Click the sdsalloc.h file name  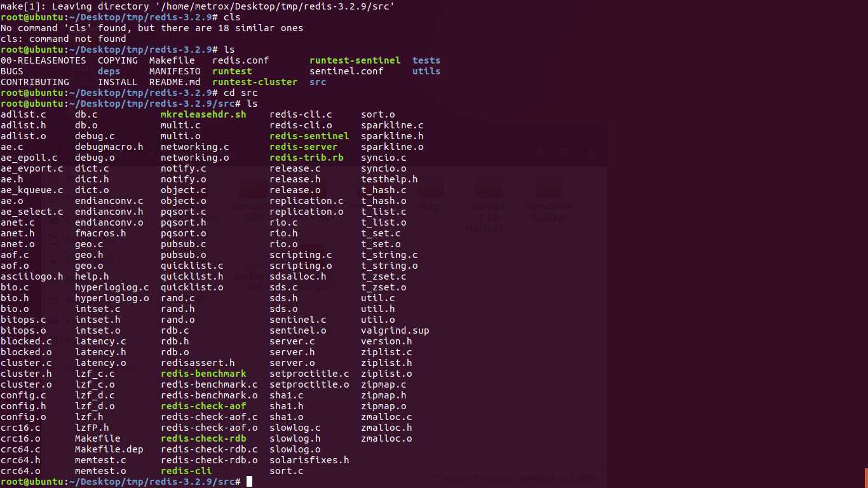click(x=298, y=276)
